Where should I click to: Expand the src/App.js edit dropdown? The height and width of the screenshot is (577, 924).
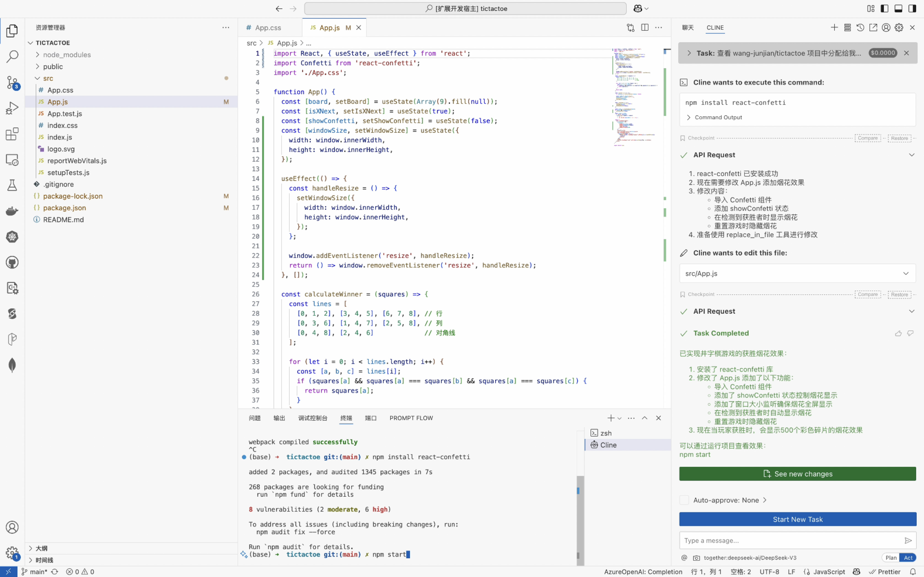[x=906, y=274]
